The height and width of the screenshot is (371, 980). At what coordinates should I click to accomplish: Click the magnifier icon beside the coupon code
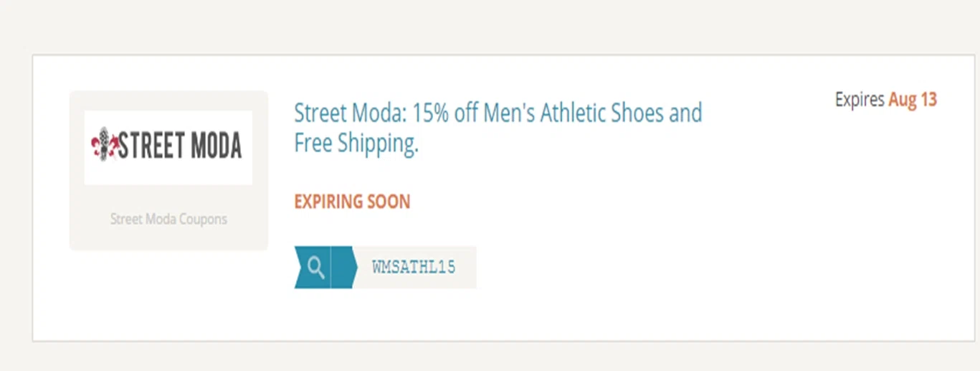[315, 268]
